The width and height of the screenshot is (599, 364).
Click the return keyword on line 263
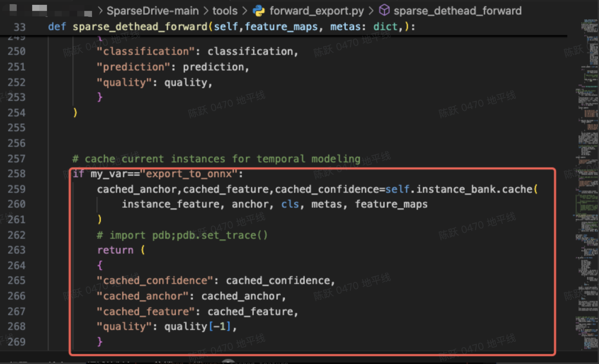tap(115, 250)
